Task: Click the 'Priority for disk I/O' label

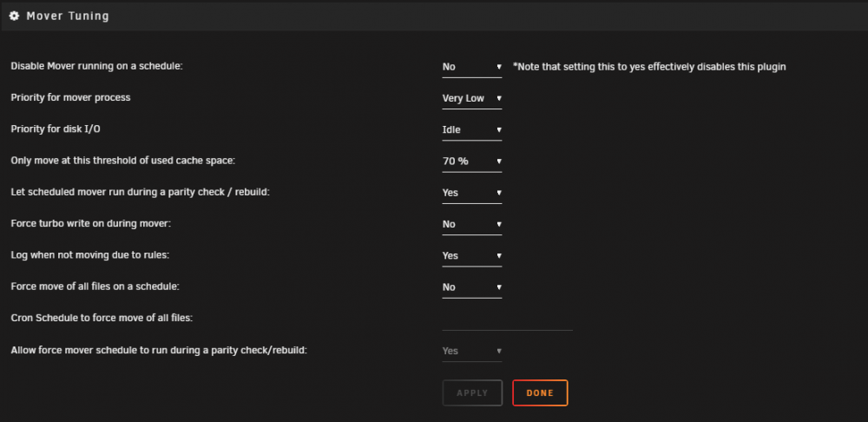Action: coord(56,129)
